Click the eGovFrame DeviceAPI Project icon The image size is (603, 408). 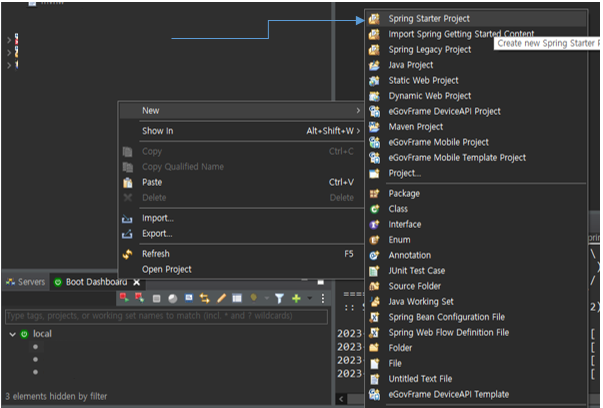[374, 111]
